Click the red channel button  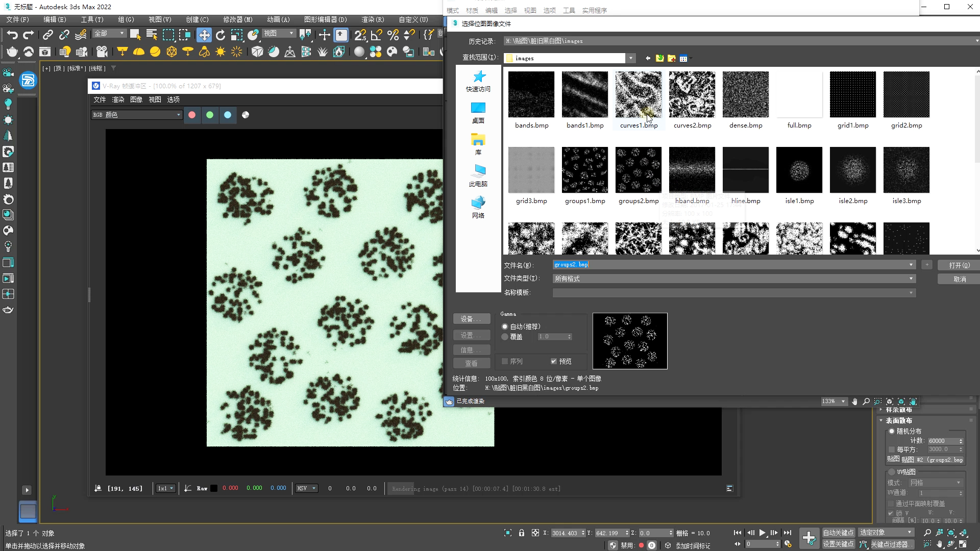pyautogui.click(x=192, y=115)
